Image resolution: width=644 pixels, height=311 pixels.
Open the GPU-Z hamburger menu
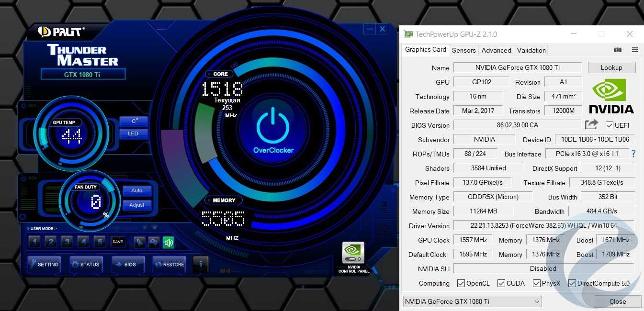click(x=635, y=50)
